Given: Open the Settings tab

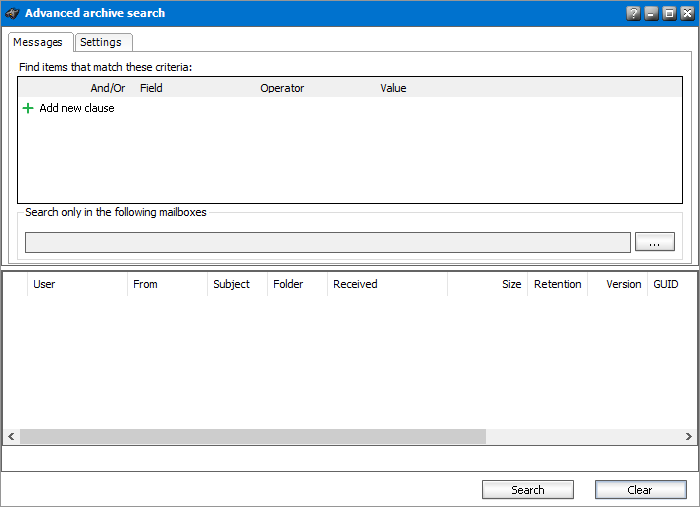Looking at the screenshot, I should tap(104, 42).
